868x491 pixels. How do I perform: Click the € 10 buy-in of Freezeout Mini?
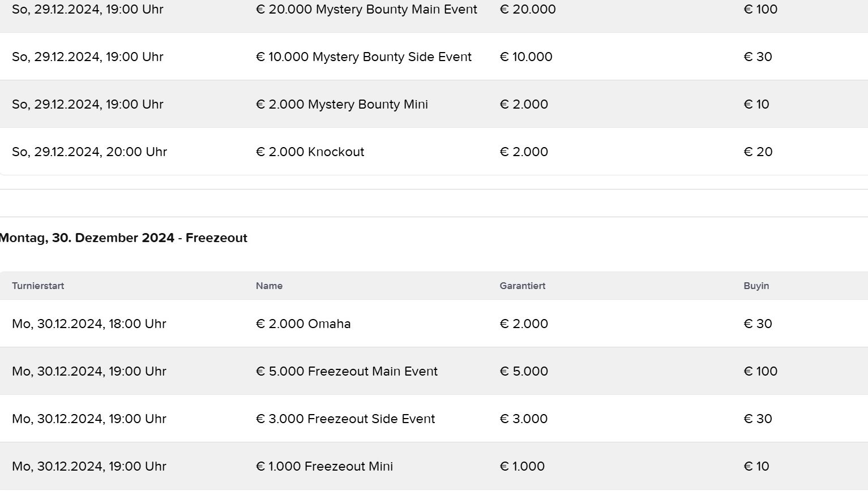click(x=756, y=467)
